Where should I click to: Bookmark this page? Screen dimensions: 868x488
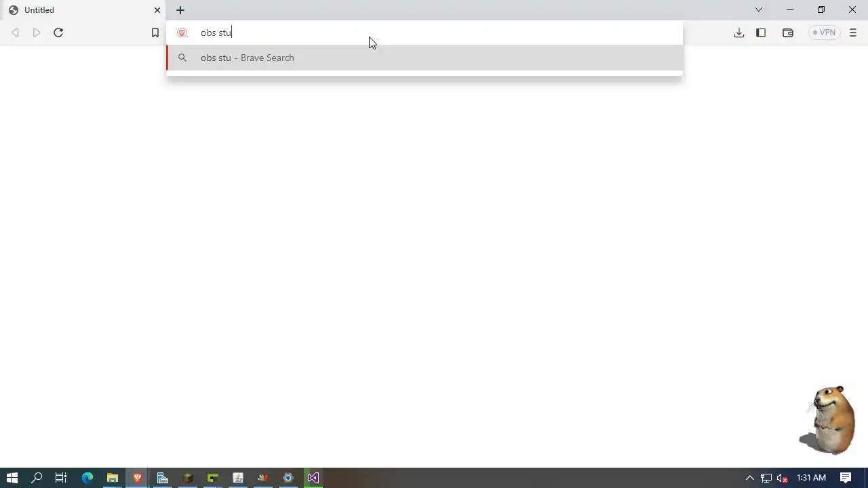pyautogui.click(x=155, y=33)
